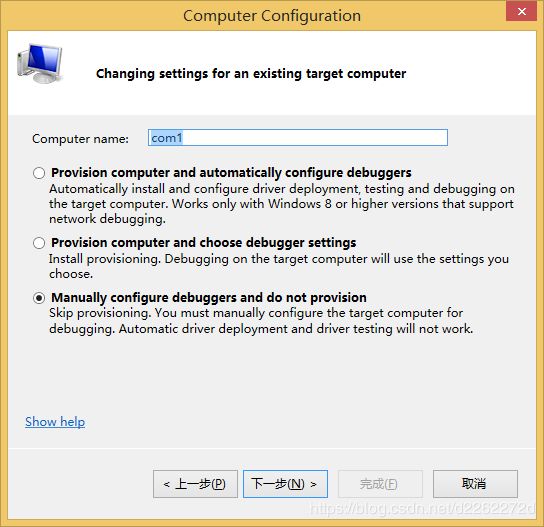Click the "Automatically install and configure driver deployment" description
The height and width of the screenshot is (527, 544).
pyautogui.click(x=281, y=204)
